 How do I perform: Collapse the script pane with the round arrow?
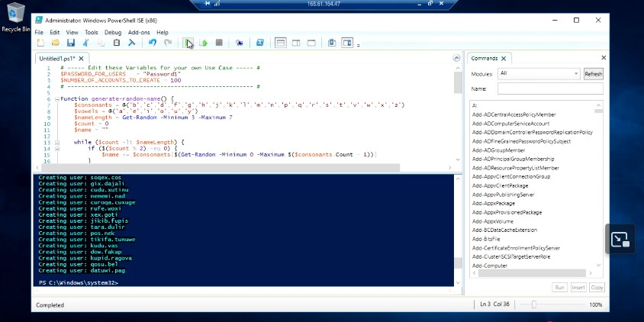[456, 58]
